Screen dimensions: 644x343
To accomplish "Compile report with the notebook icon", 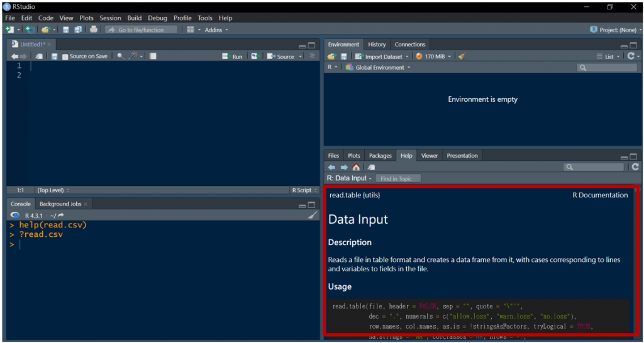I will coord(153,56).
